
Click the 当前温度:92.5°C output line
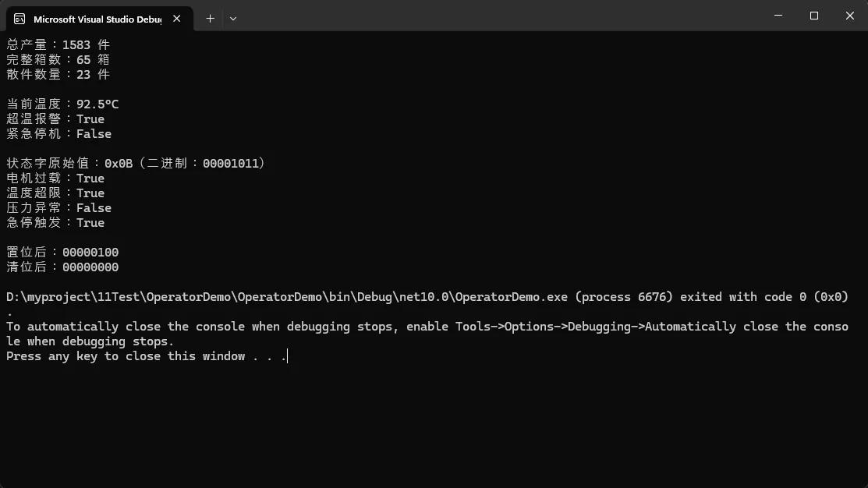pos(62,104)
